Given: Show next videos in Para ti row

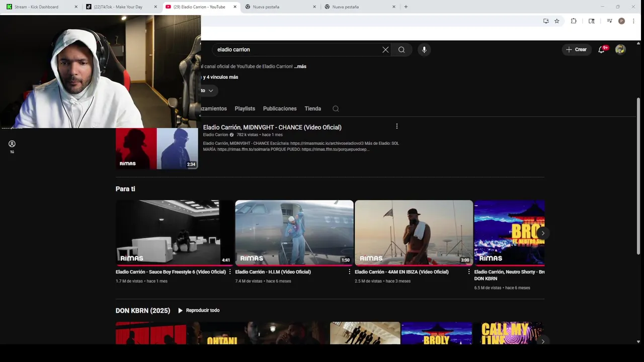Looking at the screenshot, I should 542,233.
